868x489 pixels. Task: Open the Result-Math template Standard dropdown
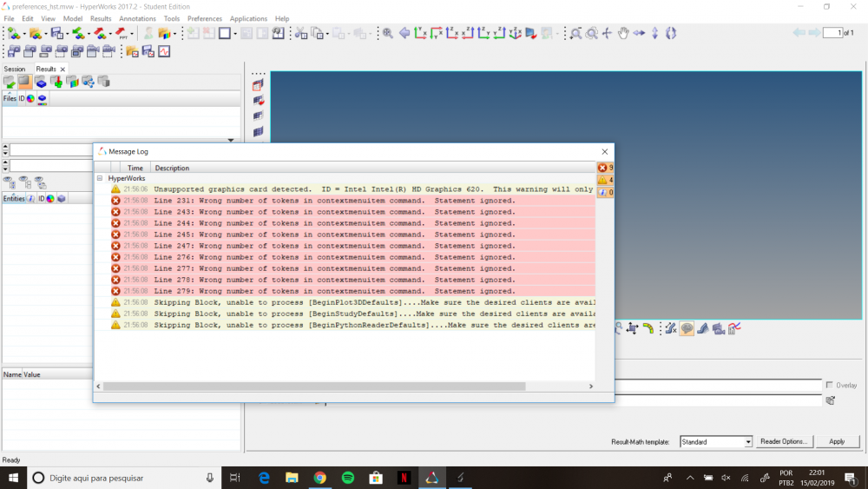pos(716,442)
